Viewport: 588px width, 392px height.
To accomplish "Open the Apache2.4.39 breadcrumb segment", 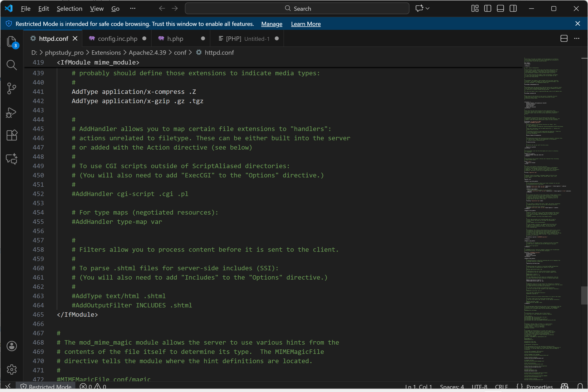I will pos(147,53).
